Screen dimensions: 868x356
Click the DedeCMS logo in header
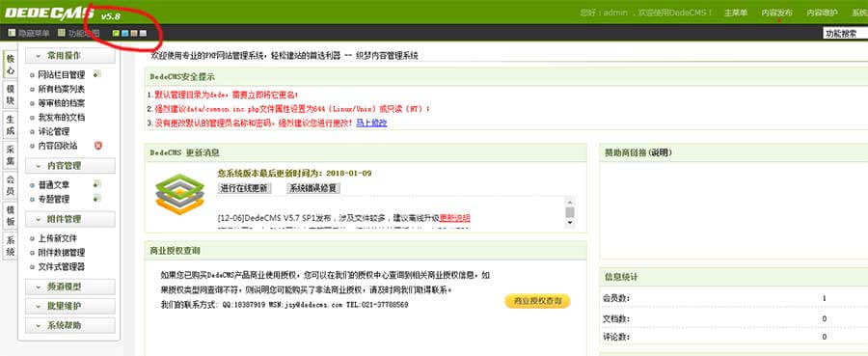click(x=49, y=14)
